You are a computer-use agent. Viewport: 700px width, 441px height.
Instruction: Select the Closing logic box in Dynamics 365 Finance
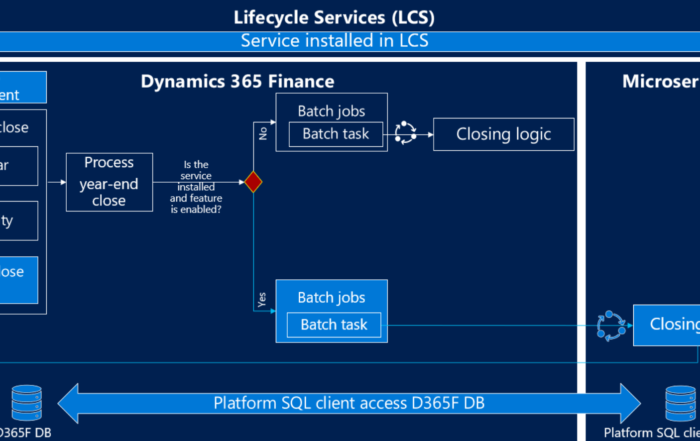(x=504, y=134)
